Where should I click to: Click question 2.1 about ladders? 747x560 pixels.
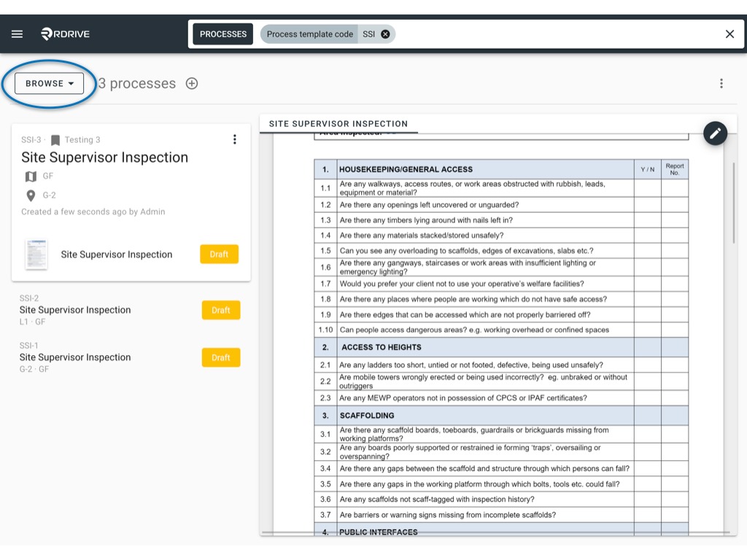(471, 365)
